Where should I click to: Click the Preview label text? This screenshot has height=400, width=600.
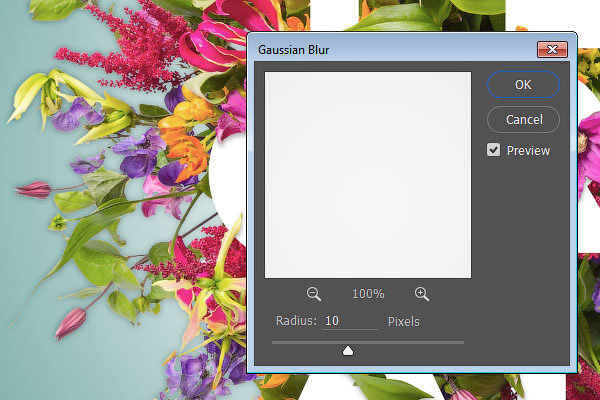pyautogui.click(x=528, y=150)
